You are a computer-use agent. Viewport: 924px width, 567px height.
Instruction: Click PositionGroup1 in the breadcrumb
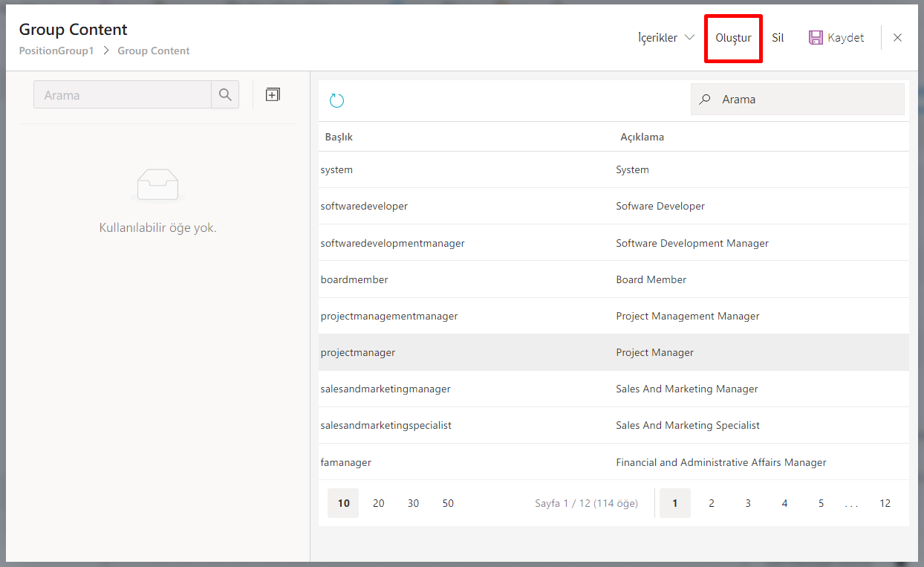point(56,51)
